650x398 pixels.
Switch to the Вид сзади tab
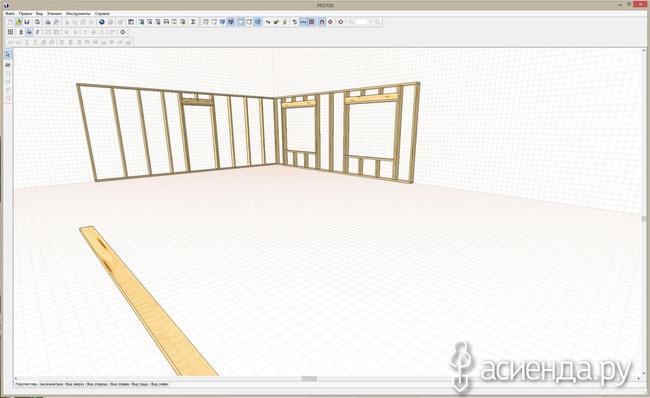click(x=140, y=384)
